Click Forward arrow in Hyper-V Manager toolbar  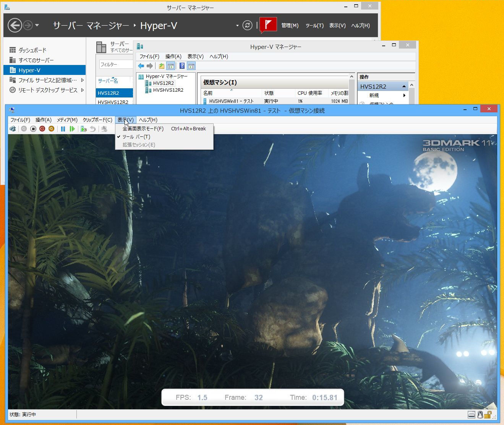click(x=150, y=66)
